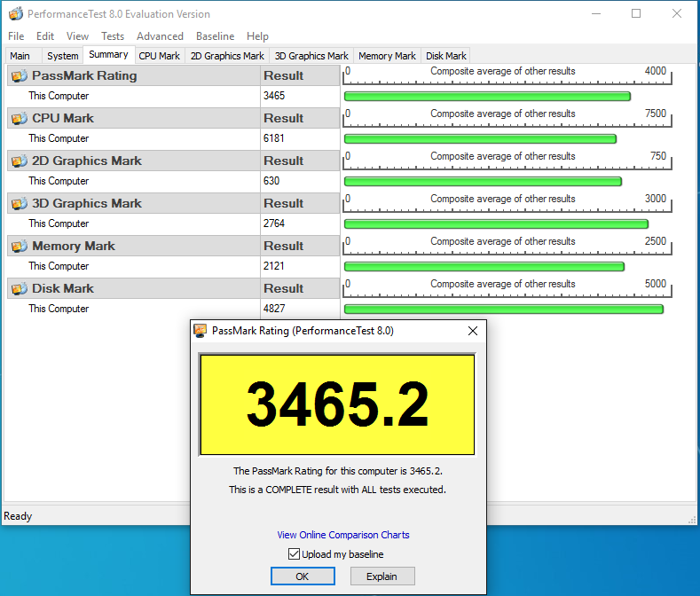Switch to the Memory Mark tab
700x596 pixels.
point(387,56)
